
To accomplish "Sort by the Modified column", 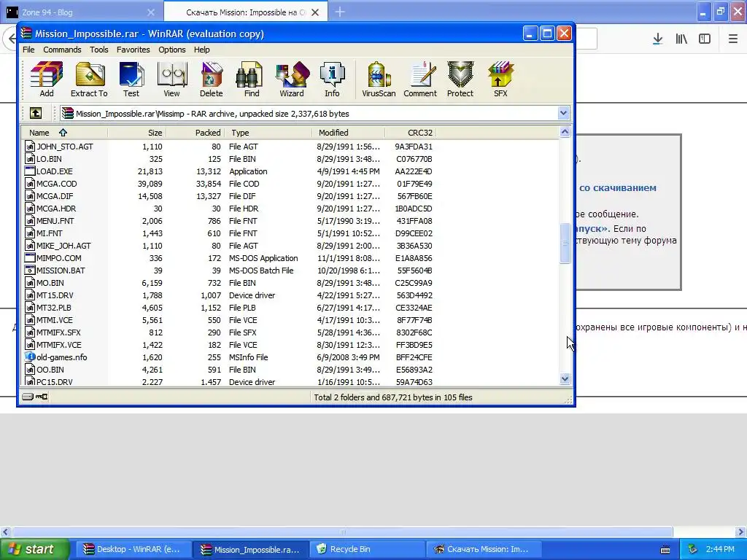I will click(348, 133).
